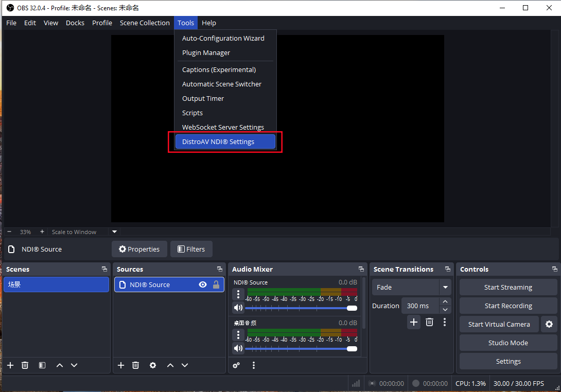
Task: Add a configurable transition plus icon
Action: point(414,322)
